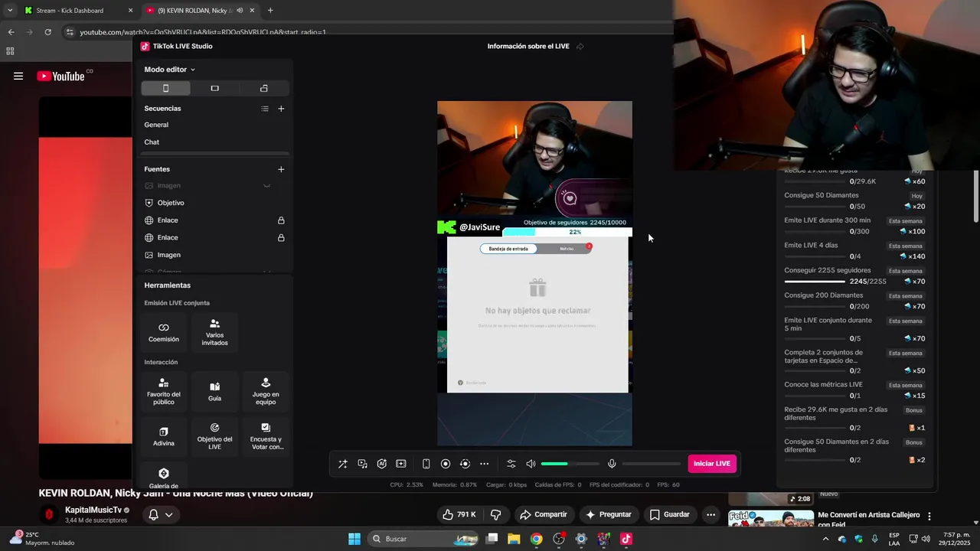The image size is (980, 551).
Task: Open the Adivina tool
Action: 164,436
